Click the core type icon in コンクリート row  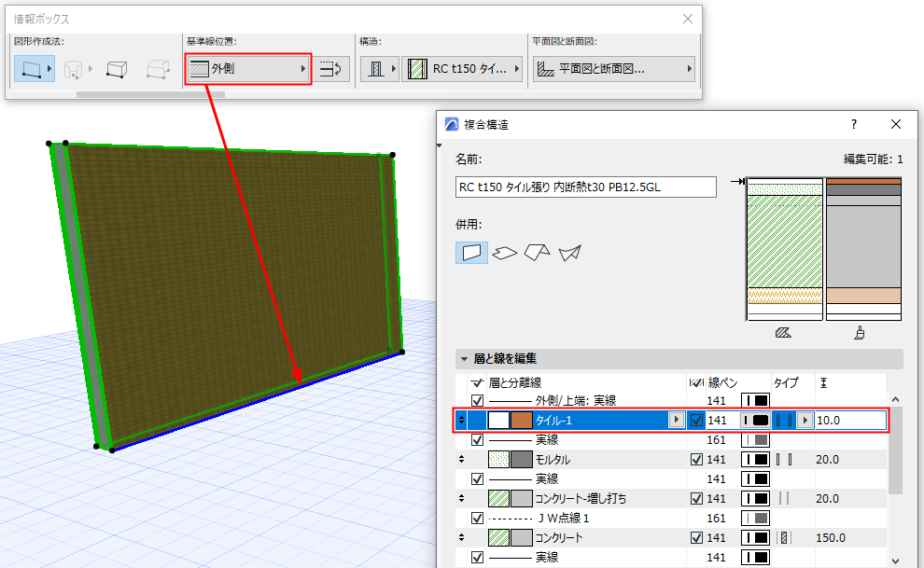click(x=784, y=538)
